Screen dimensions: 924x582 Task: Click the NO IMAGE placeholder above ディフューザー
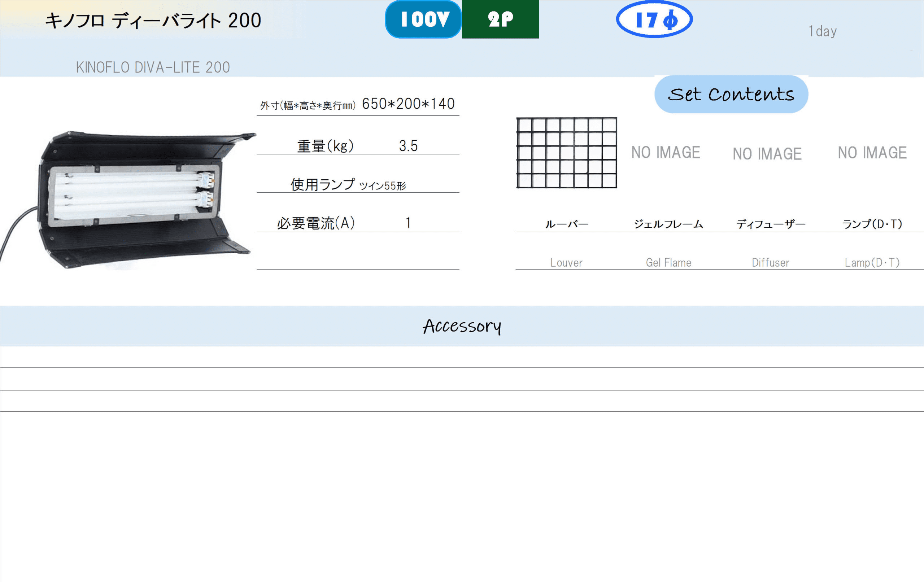pos(767,154)
